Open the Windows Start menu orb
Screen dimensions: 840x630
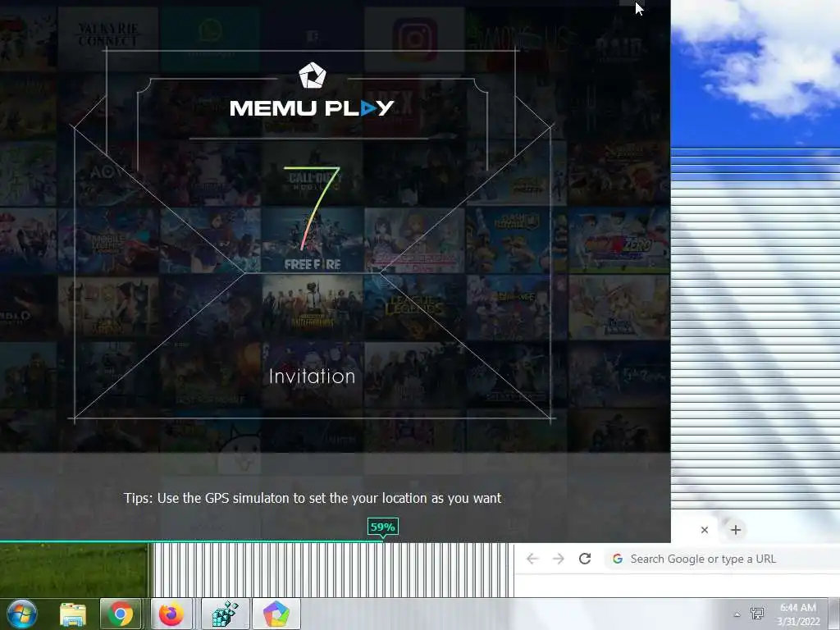22,614
